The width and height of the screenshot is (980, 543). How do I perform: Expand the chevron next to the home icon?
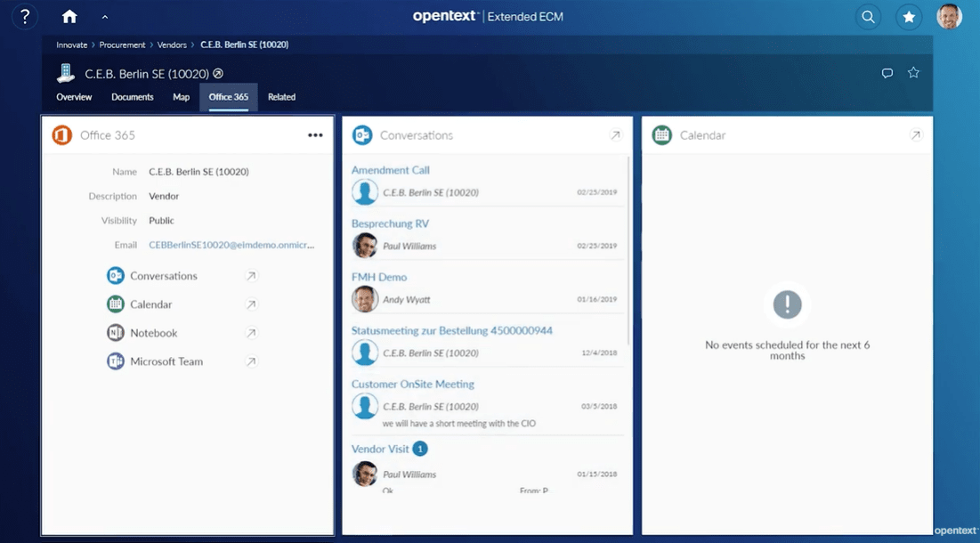[103, 16]
